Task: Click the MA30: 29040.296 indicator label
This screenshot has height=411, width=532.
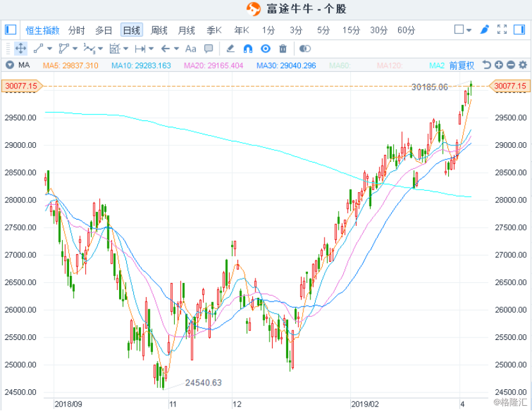Action: 286,65
